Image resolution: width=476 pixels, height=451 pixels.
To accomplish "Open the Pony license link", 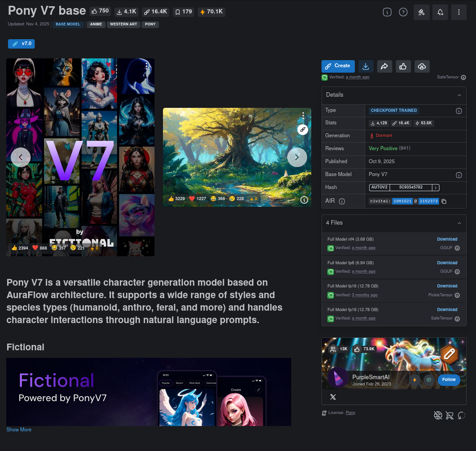I will tap(350, 413).
